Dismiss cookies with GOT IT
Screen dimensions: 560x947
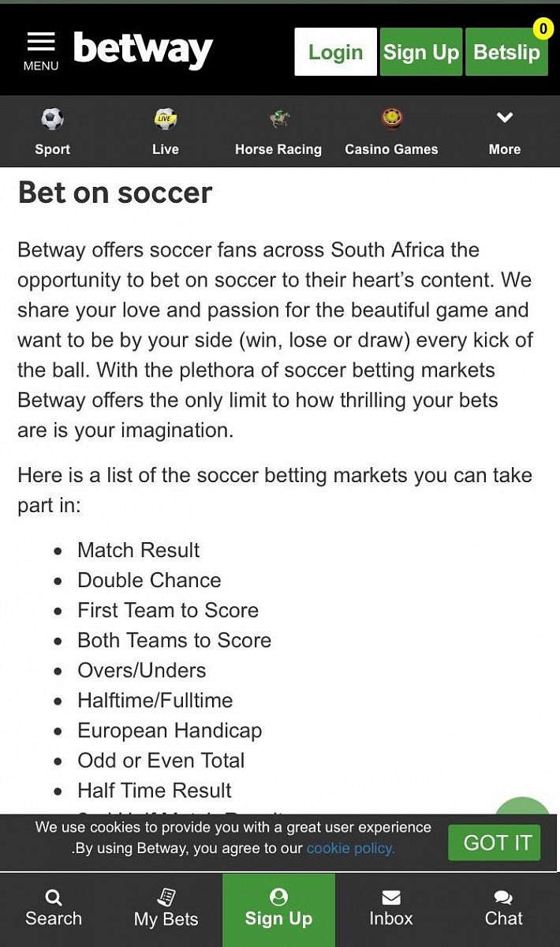point(495,842)
